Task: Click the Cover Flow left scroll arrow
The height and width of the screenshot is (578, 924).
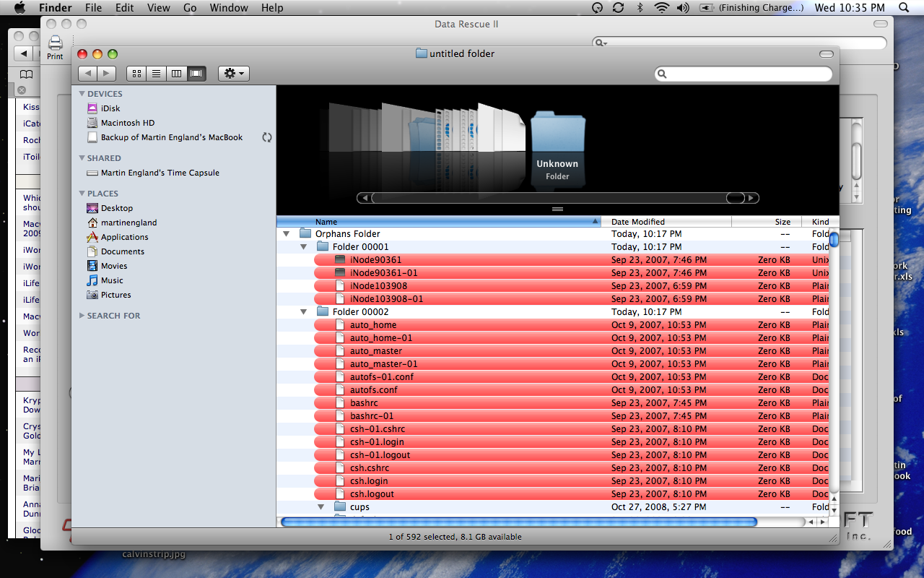Action: coord(365,198)
